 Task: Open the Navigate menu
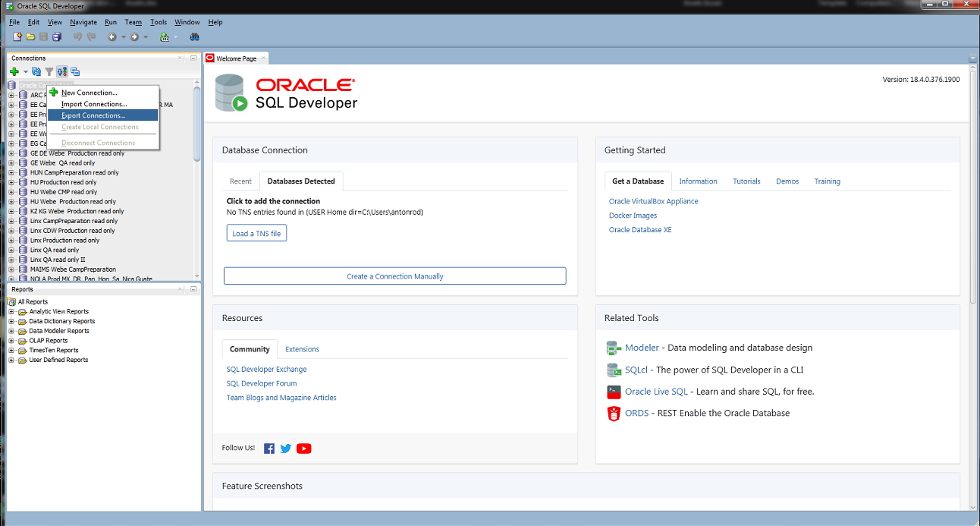tap(83, 22)
